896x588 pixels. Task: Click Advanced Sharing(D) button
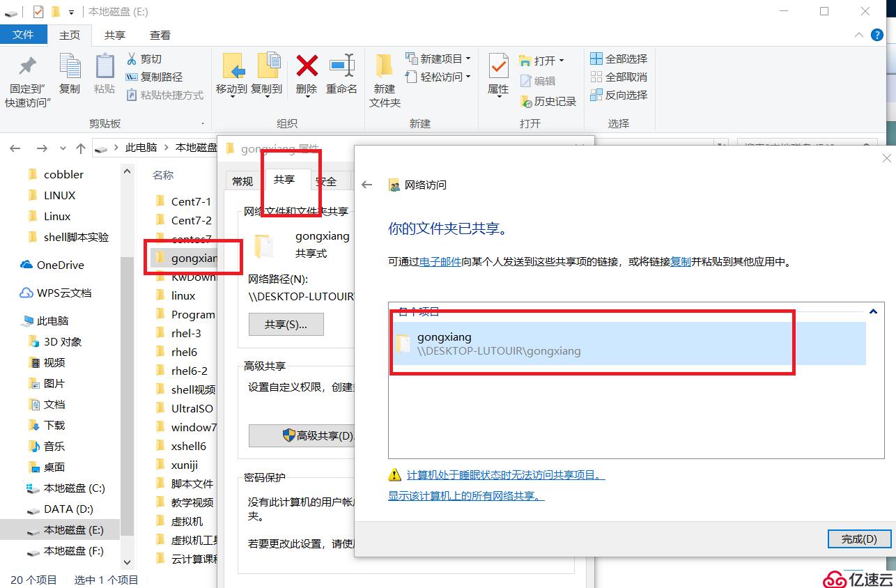tap(302, 435)
